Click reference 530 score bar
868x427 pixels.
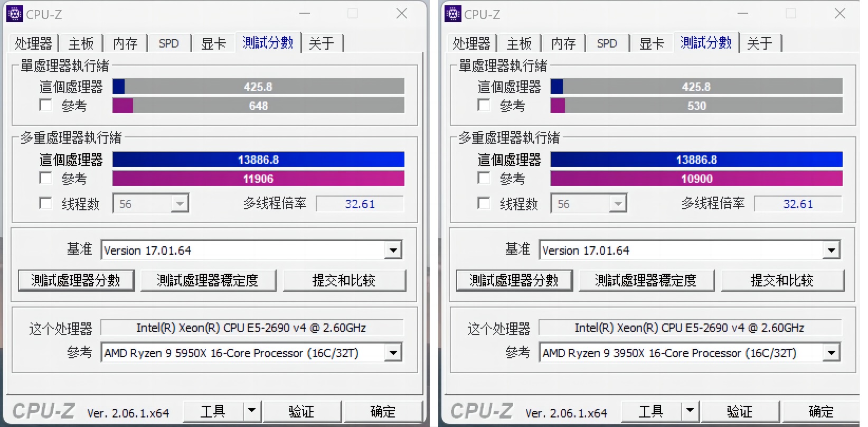(696, 106)
